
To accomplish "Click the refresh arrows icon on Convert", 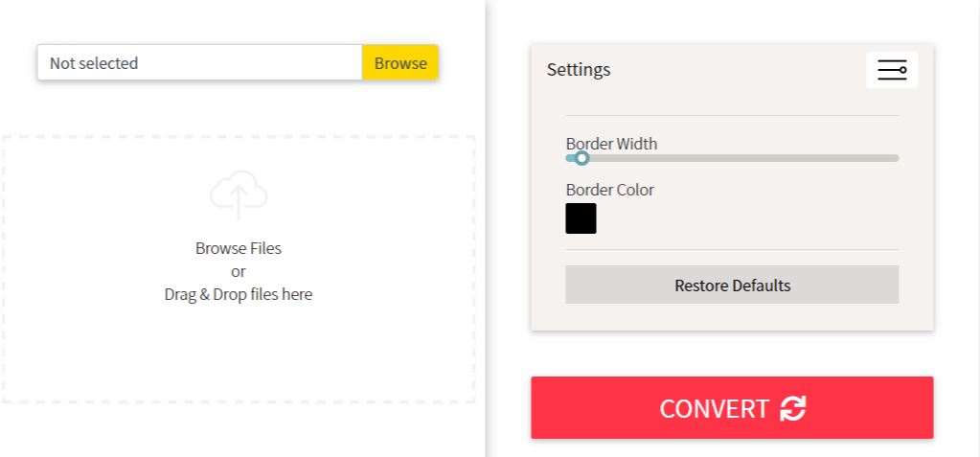I will [x=793, y=409].
